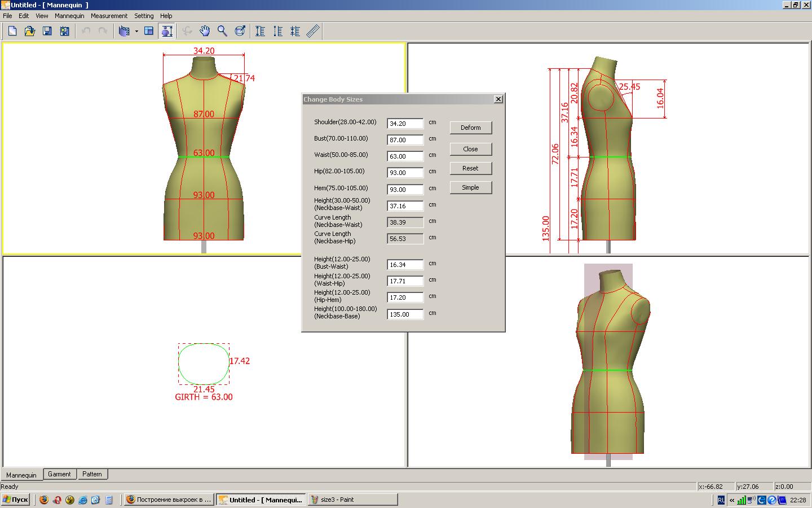The image size is (812, 508).
Task: Click the Open folder icon
Action: point(29,31)
